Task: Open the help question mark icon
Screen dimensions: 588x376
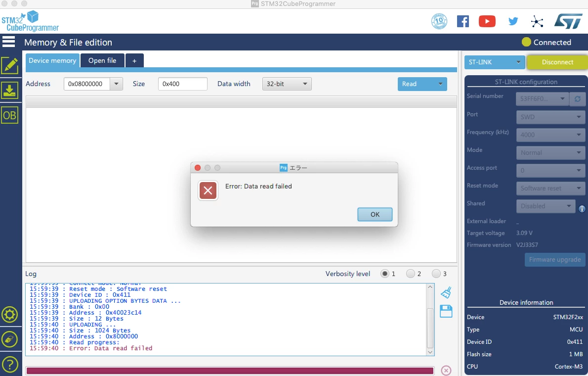Action: click(x=10, y=364)
